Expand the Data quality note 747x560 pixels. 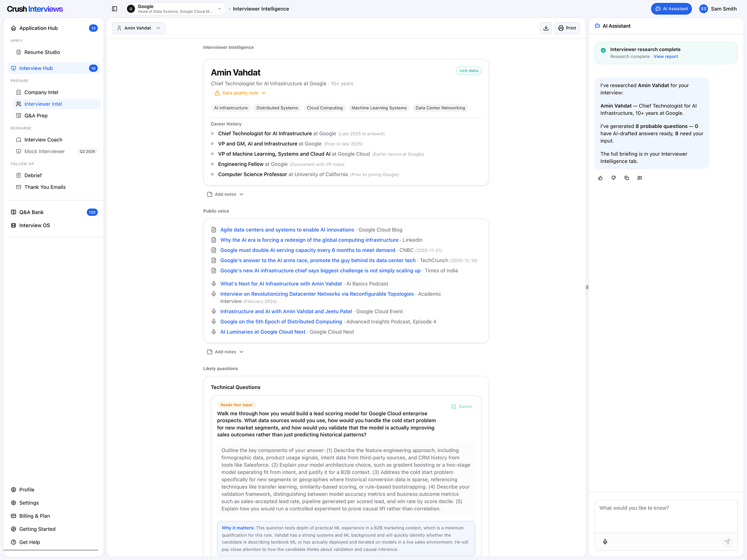tap(240, 93)
